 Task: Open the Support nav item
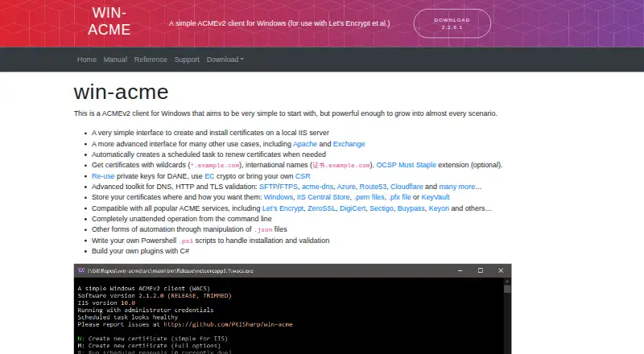[187, 60]
